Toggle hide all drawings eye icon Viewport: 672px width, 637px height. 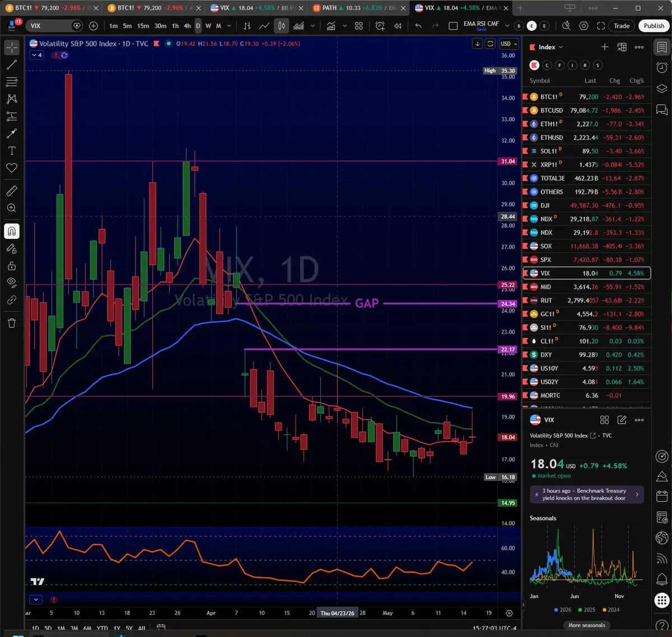click(x=12, y=283)
